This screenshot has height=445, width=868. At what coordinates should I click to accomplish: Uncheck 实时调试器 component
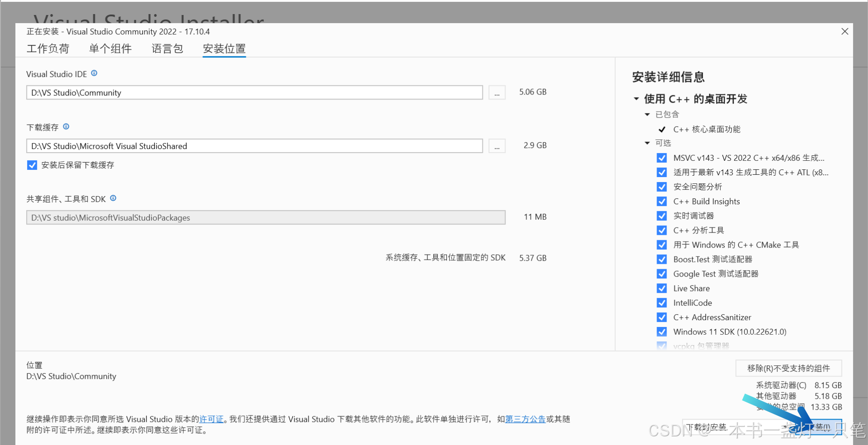pos(662,216)
